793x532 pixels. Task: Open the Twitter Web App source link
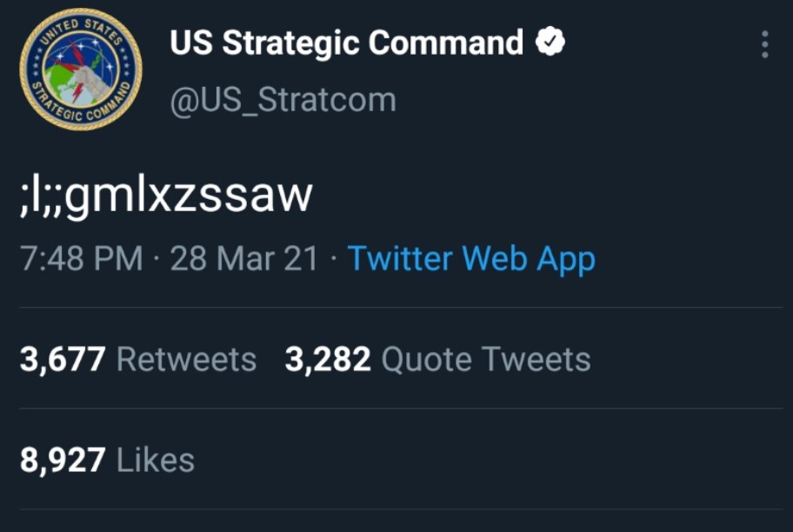tap(471, 259)
